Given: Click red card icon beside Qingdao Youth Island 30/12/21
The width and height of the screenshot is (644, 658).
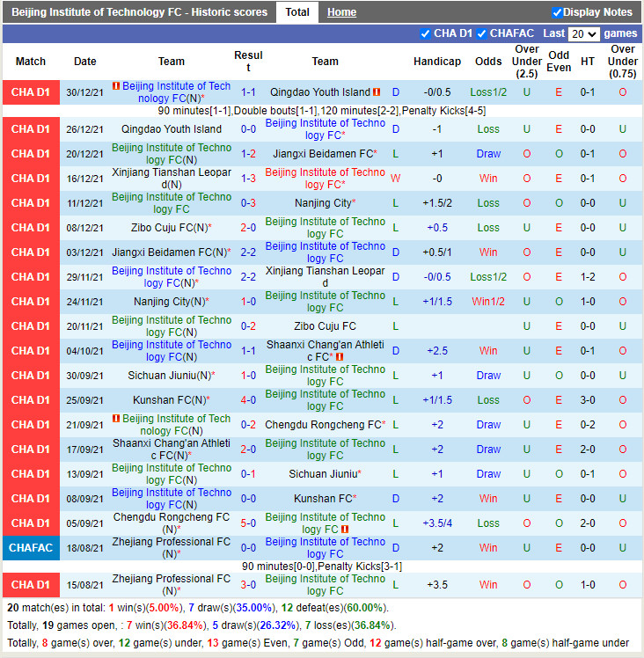Looking at the screenshot, I should click(x=377, y=91).
